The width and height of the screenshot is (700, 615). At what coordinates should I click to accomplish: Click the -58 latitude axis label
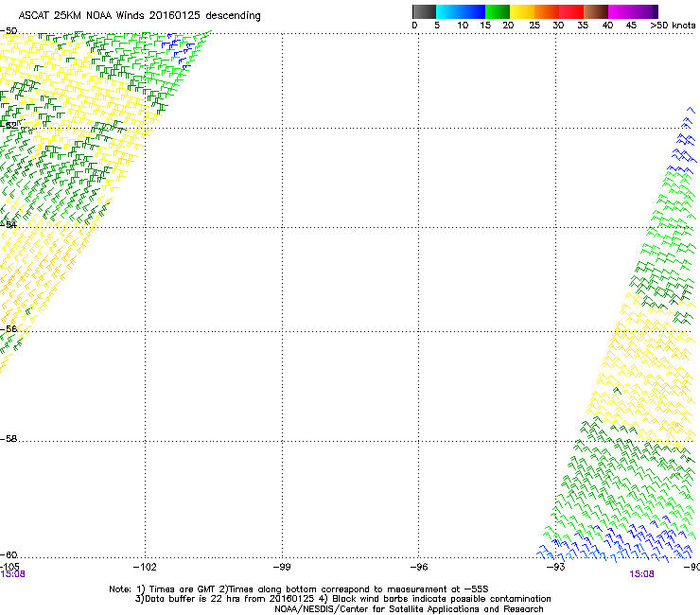(x=9, y=439)
